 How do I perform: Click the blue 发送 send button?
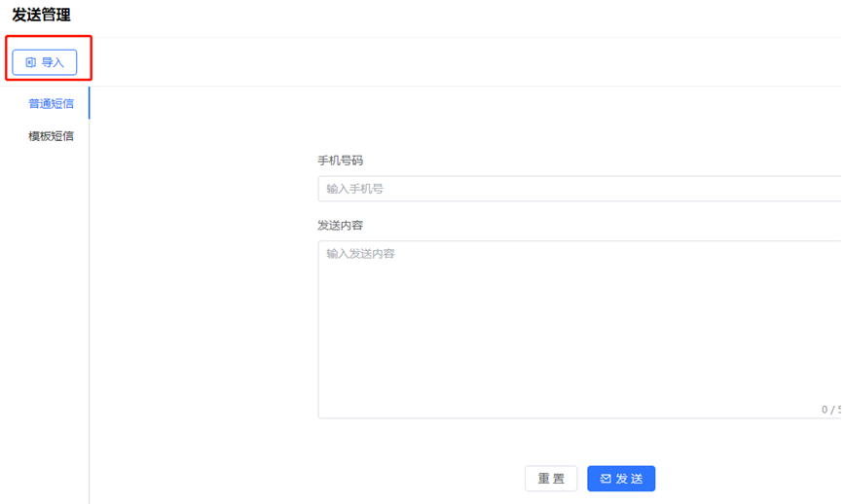(x=621, y=478)
